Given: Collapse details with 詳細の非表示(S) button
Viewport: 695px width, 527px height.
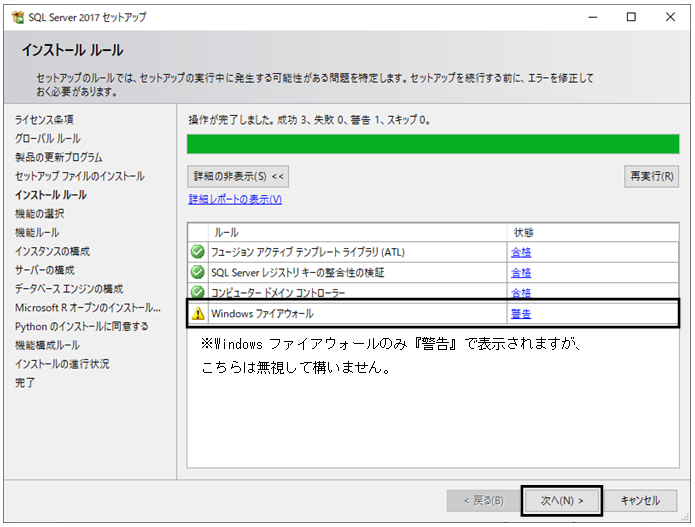Looking at the screenshot, I should click(x=238, y=176).
